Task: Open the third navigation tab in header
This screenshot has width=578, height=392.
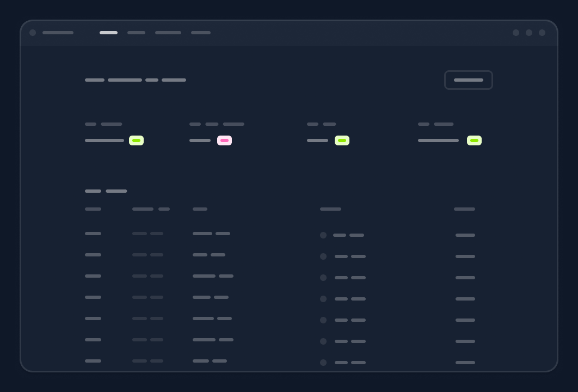Action: [168, 33]
